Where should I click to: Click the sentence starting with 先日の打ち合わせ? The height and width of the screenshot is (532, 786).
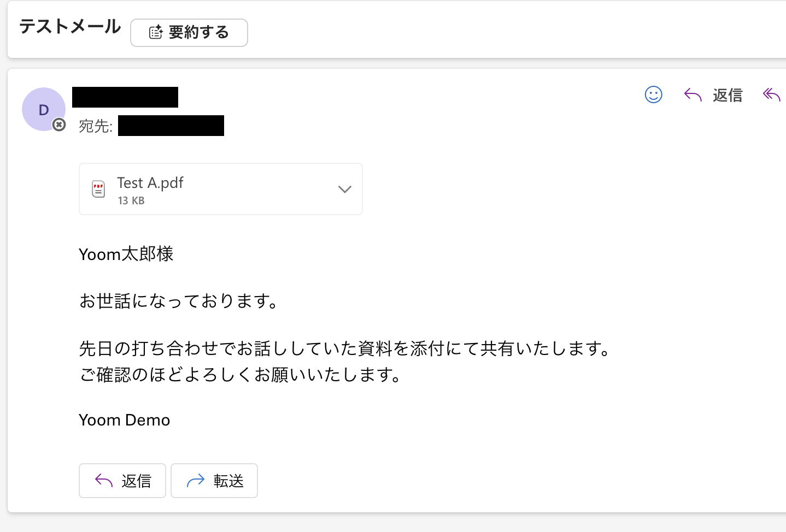point(344,348)
